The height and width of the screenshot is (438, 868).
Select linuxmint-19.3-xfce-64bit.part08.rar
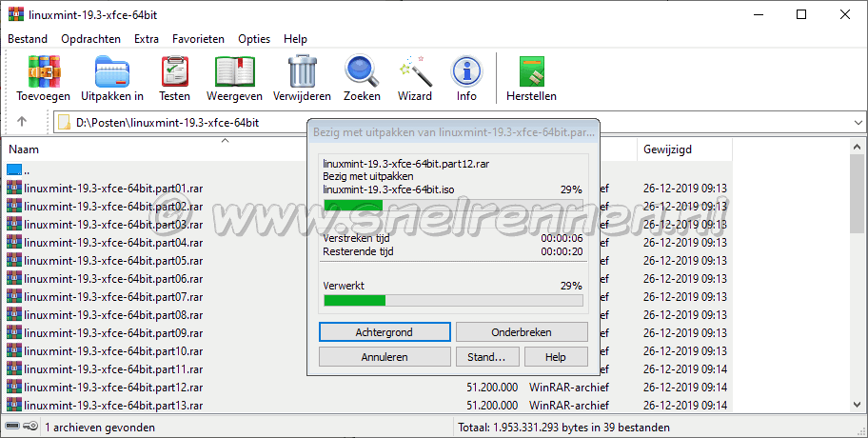point(113,314)
